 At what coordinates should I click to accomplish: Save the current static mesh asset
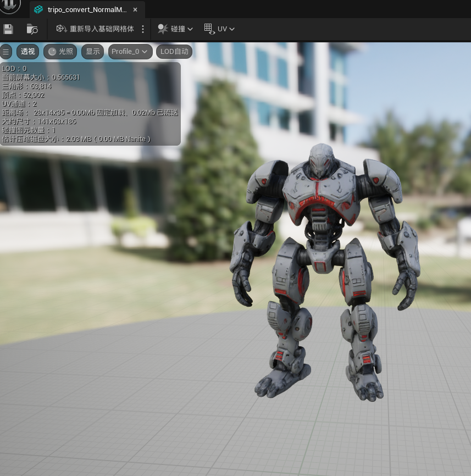tap(8, 29)
